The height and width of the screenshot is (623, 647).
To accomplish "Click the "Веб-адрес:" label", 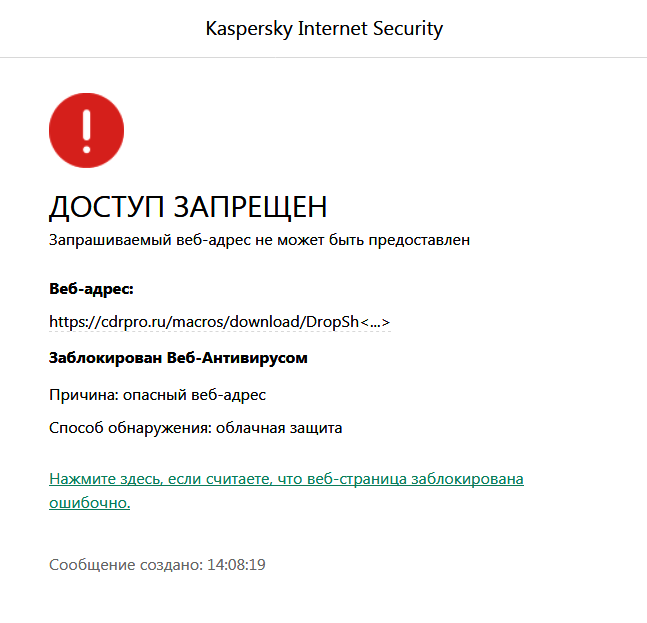I will [91, 289].
